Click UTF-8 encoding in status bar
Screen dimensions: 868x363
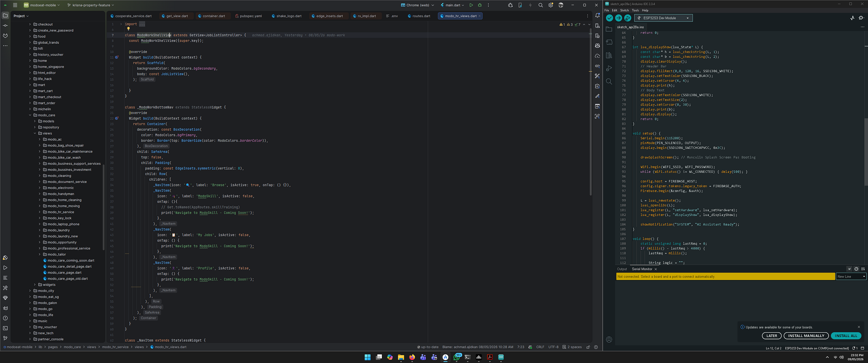[553, 347]
